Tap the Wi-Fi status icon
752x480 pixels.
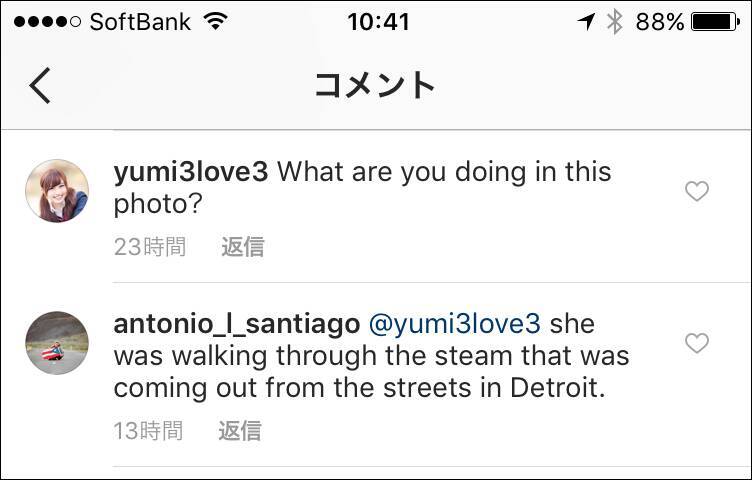214,22
